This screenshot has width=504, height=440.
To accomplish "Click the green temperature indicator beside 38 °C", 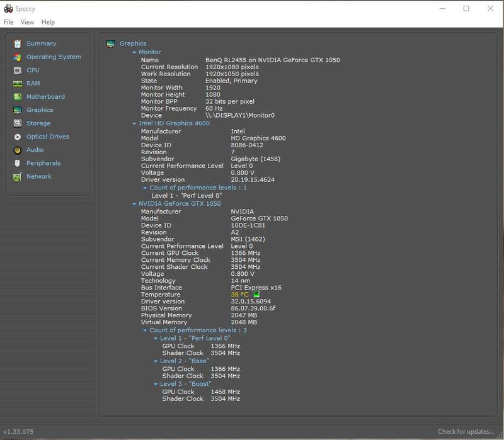I will tap(256, 294).
